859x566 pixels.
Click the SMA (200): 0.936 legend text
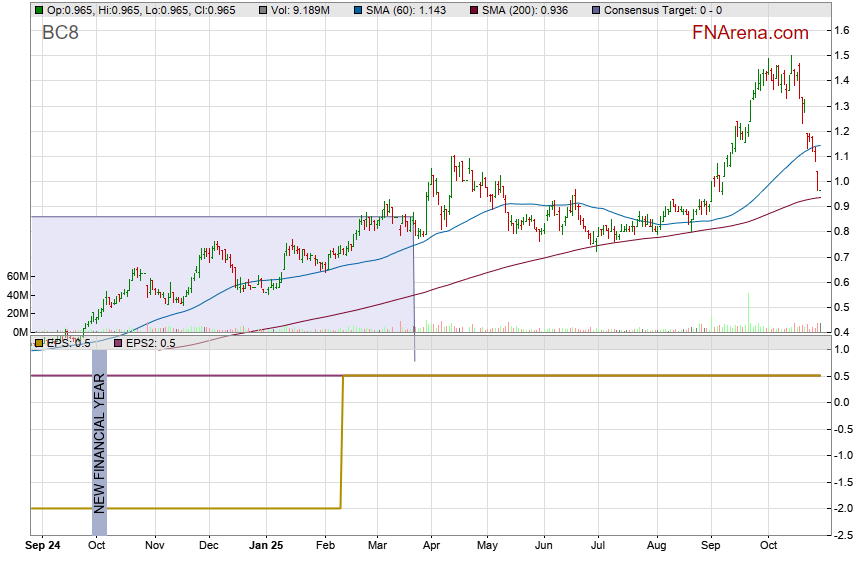coord(526,9)
